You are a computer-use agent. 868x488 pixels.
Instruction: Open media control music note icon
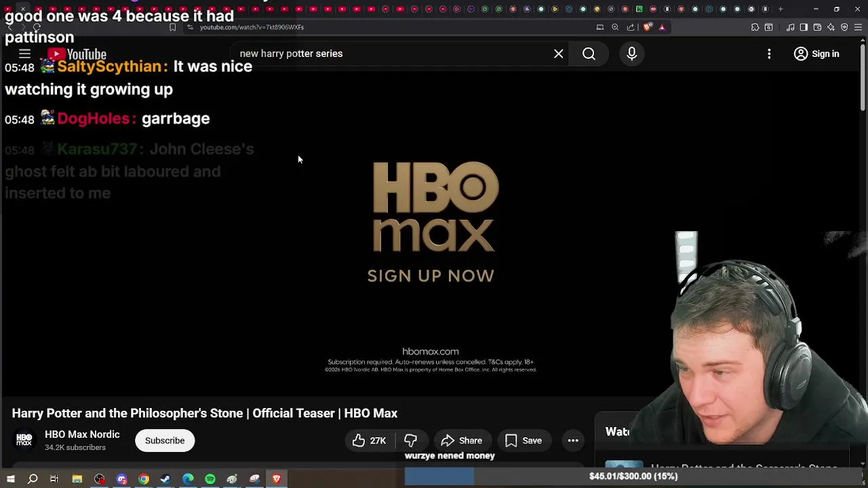point(791,27)
